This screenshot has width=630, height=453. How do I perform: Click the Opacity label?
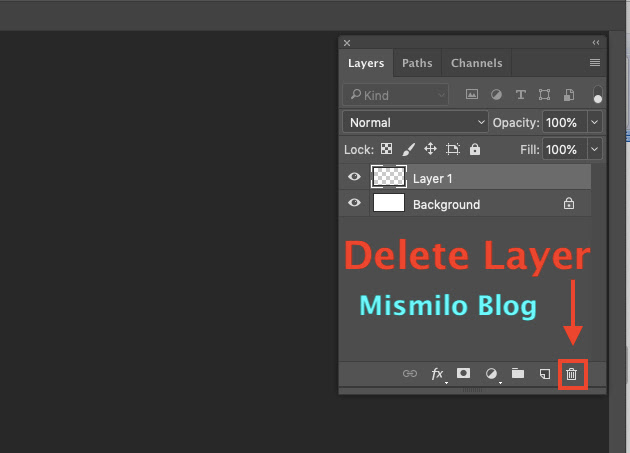pos(516,123)
